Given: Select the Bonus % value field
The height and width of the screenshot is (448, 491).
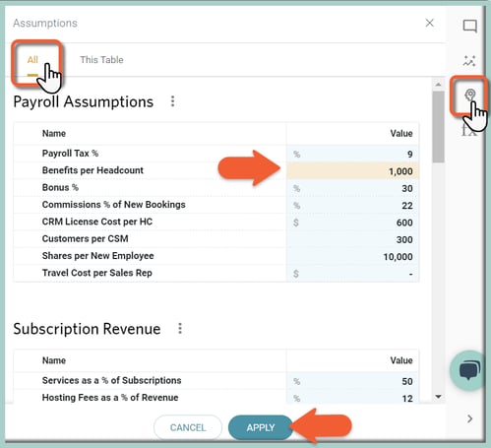Looking at the screenshot, I should click(x=353, y=188).
